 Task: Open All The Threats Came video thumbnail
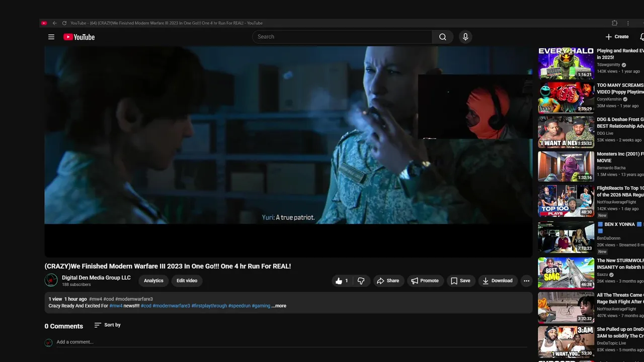[x=566, y=308]
